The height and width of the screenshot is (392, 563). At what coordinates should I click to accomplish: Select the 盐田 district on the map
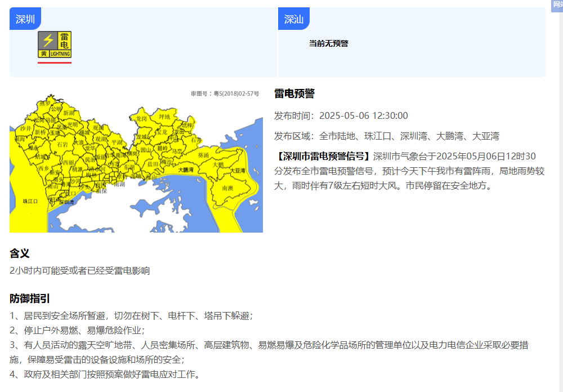(153, 164)
